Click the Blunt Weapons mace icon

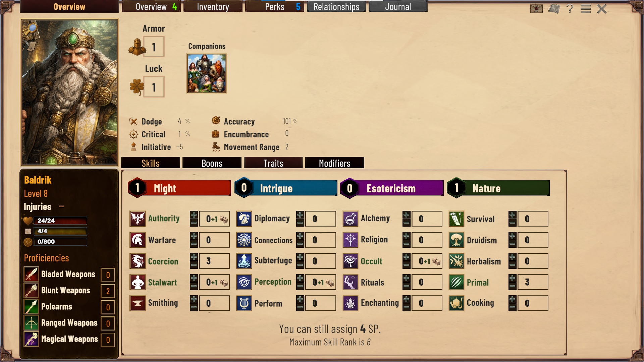[x=31, y=291]
